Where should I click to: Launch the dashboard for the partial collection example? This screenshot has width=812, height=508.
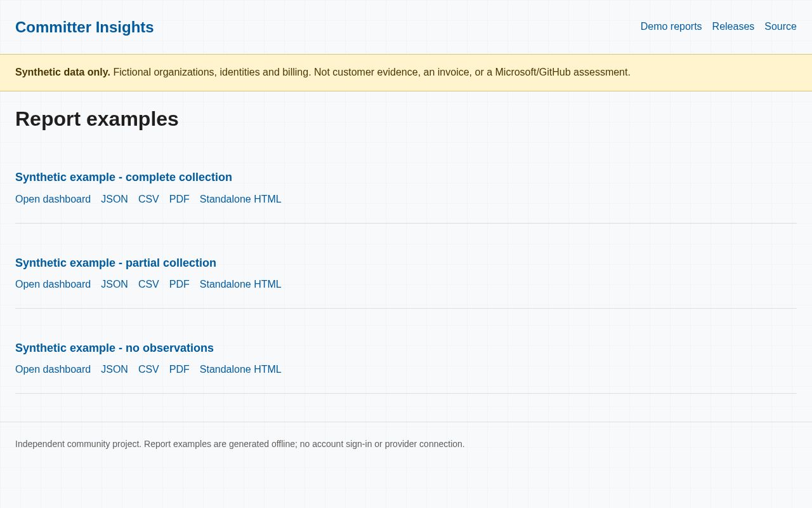click(x=53, y=284)
